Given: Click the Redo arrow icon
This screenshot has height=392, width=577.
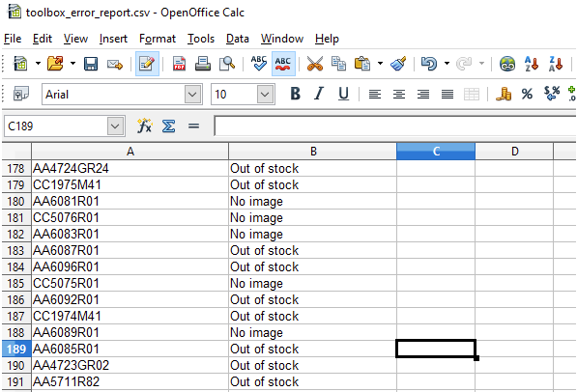Looking at the screenshot, I should point(464,64).
